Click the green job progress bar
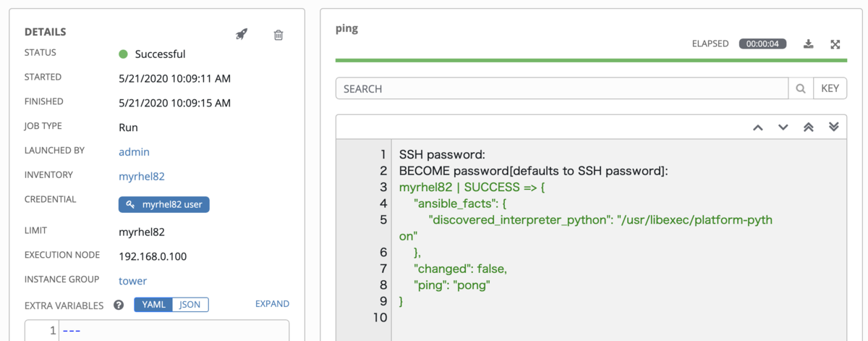Screen dimensions: 868x341 [591, 61]
